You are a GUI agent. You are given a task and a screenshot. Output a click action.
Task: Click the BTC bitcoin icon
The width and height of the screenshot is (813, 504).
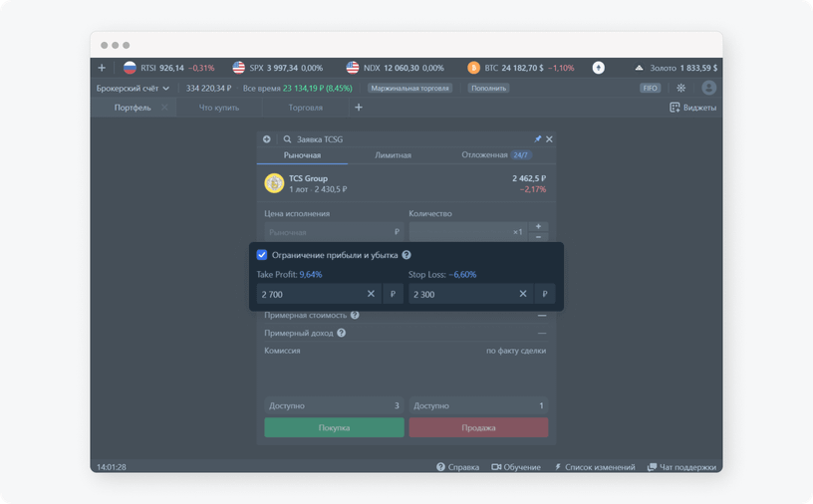tap(473, 68)
